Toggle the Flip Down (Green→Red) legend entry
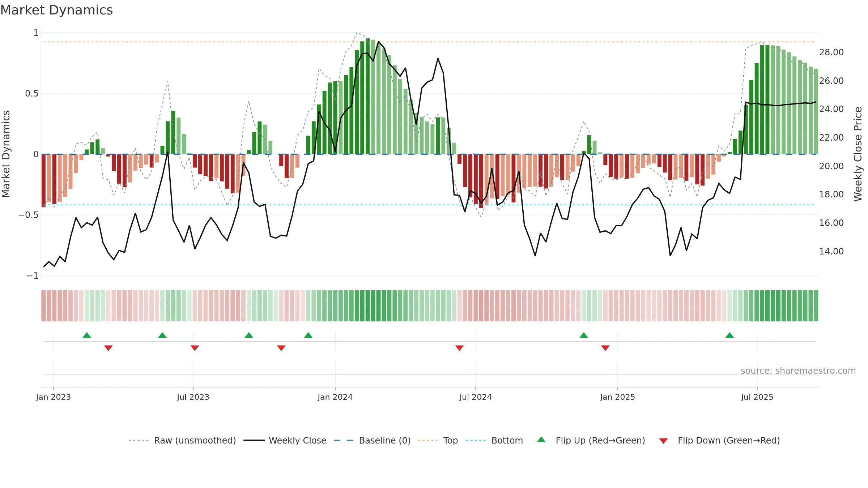Screen dimensions: 868x488 pos(719,440)
